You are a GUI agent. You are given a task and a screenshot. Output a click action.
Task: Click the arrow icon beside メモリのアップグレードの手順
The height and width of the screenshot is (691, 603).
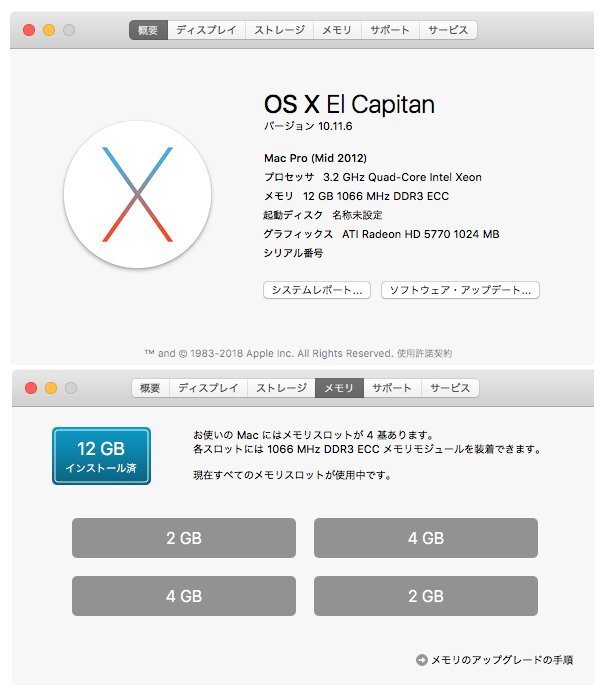click(x=421, y=660)
